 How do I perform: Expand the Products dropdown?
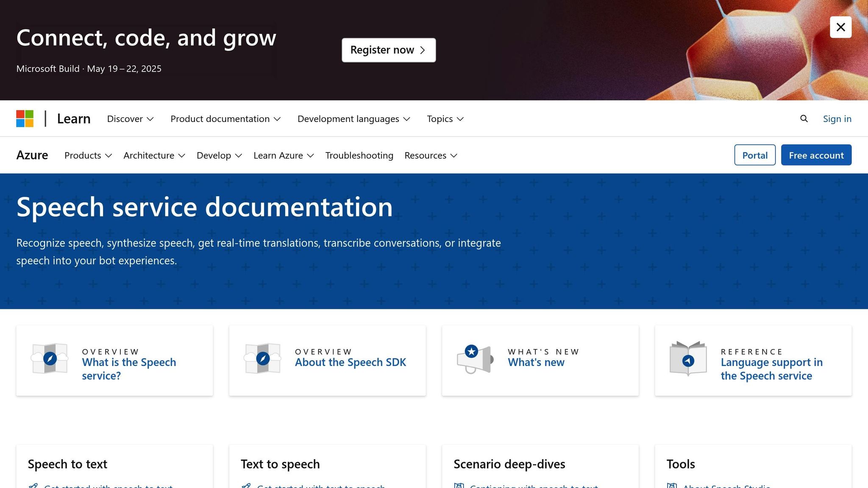[x=88, y=155]
